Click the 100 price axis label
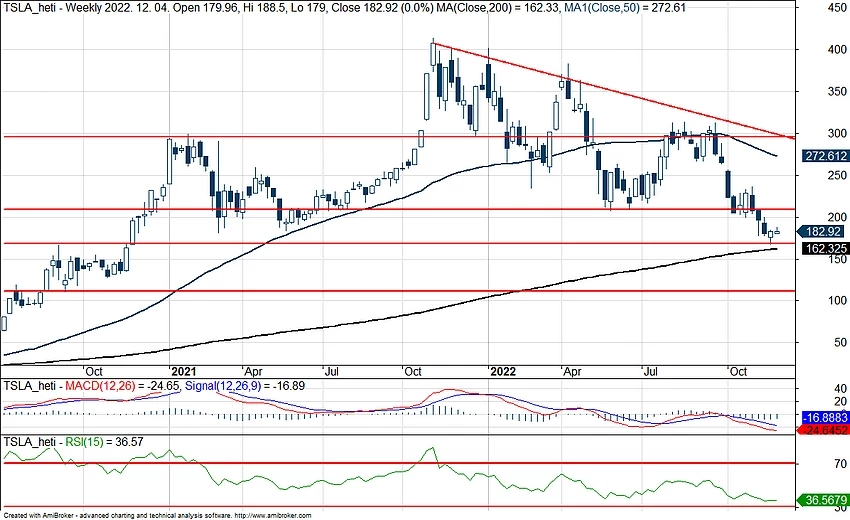This screenshot has height=520, width=850. tap(838, 300)
